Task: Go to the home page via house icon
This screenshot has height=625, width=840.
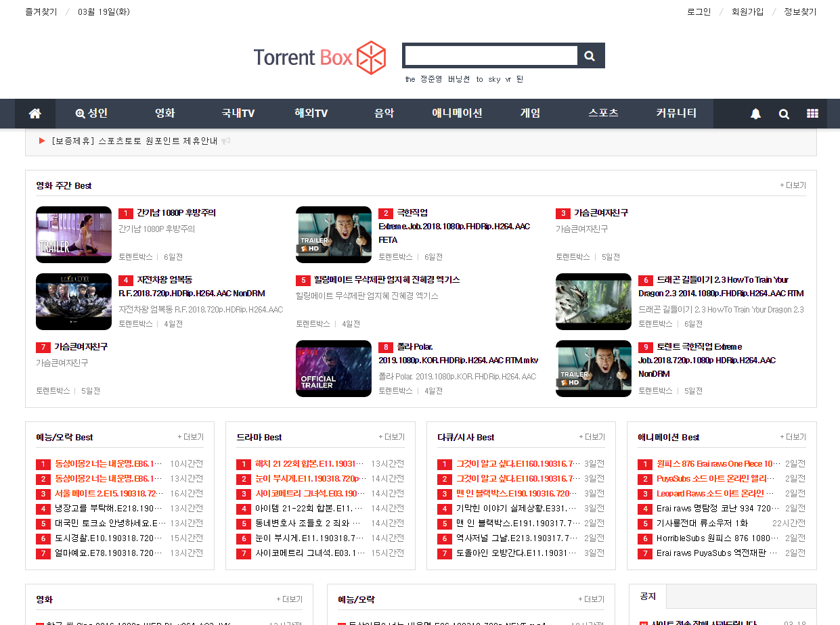Action: pyautogui.click(x=35, y=114)
